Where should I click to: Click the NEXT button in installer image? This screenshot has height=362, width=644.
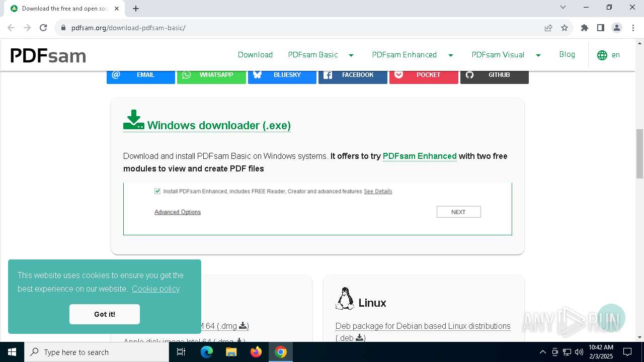[x=459, y=212]
